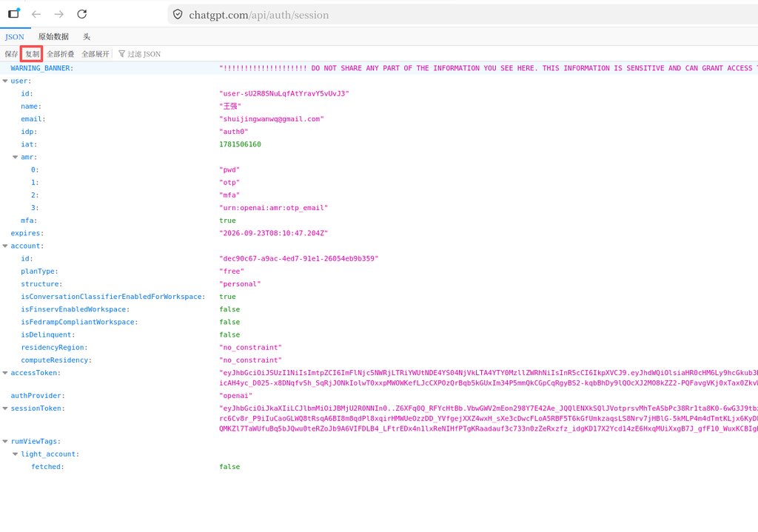This screenshot has width=758, height=532.
Task: Collapse the amr node
Action: (16, 157)
